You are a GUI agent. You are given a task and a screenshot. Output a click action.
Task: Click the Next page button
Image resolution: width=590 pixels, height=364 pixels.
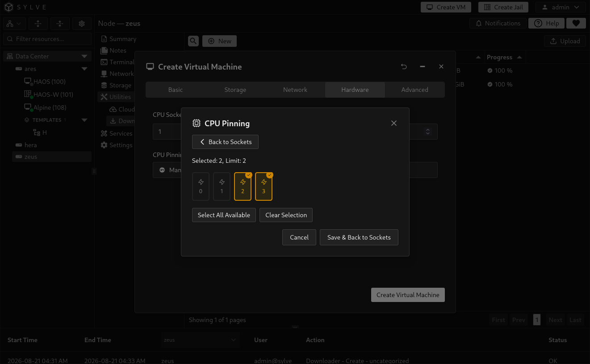pyautogui.click(x=555, y=320)
